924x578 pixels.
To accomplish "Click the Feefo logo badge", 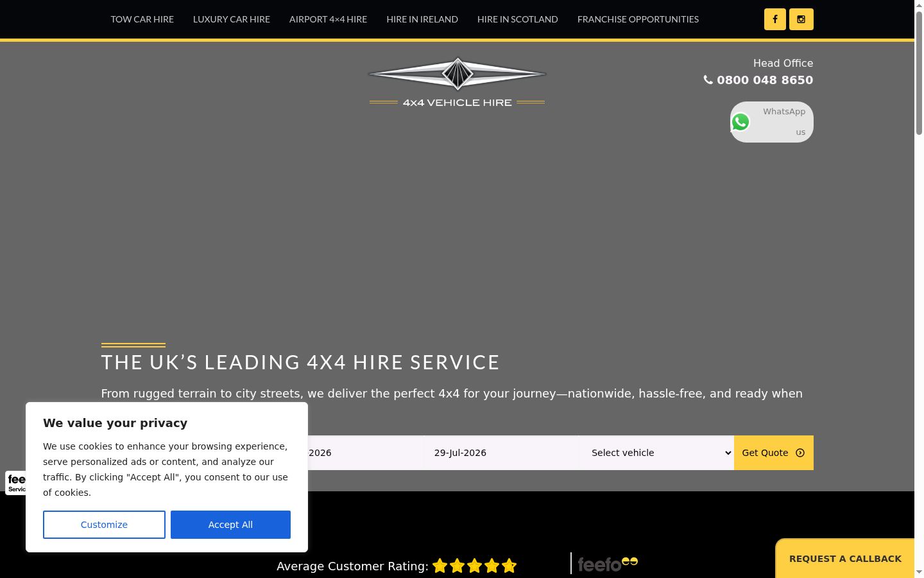I will pos(608,564).
